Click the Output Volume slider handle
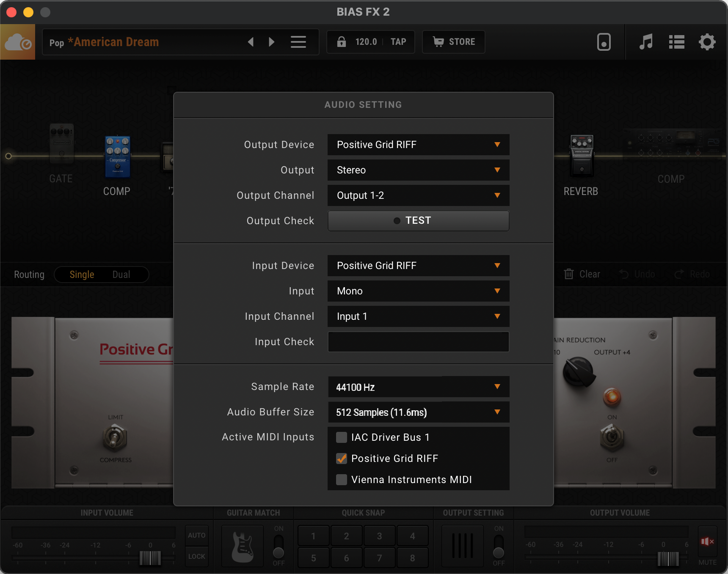 [668, 558]
